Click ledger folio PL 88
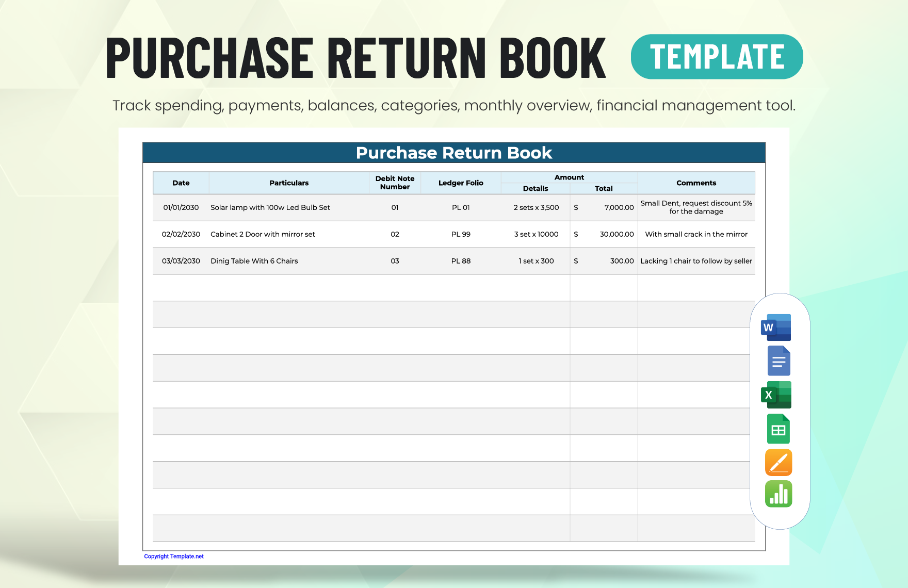 pos(461,261)
